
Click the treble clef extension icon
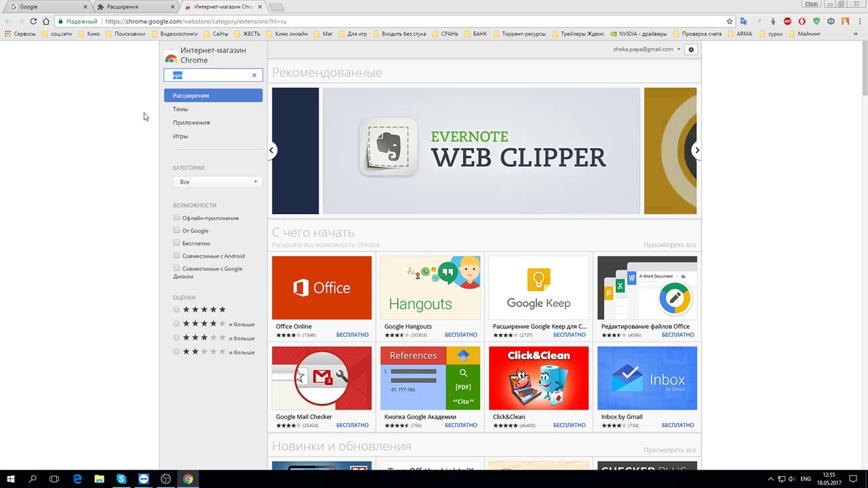click(x=773, y=21)
